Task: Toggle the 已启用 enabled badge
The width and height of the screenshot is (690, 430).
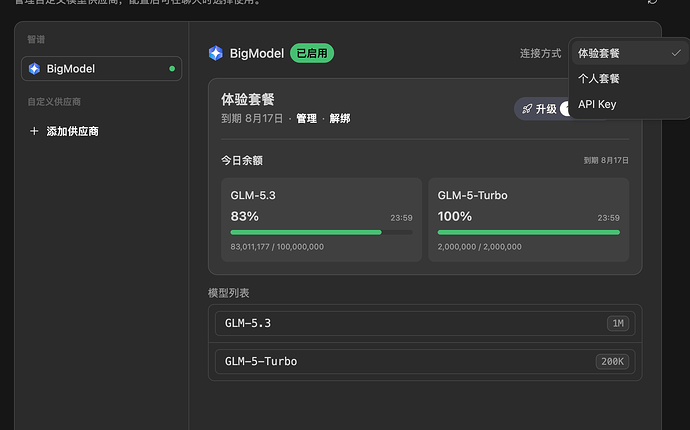Action: (x=312, y=53)
